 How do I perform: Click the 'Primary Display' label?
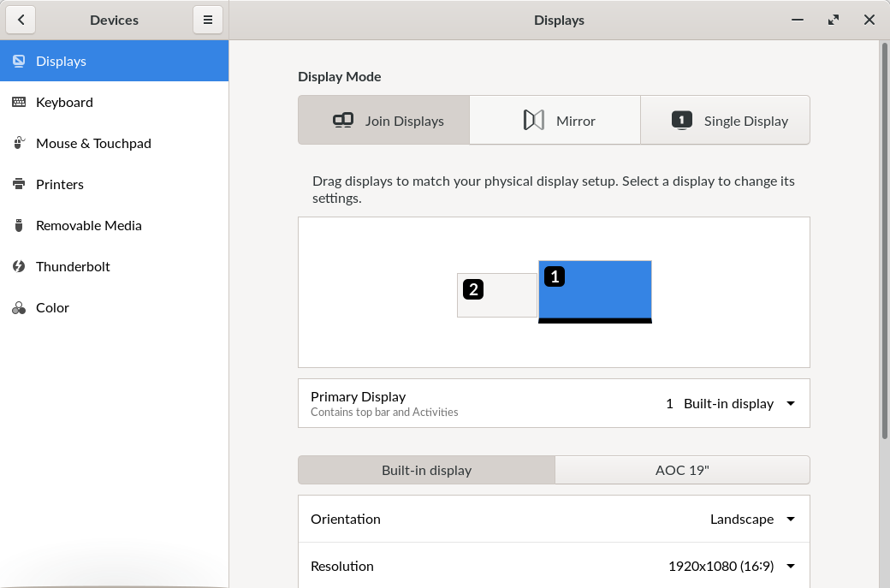click(x=359, y=397)
